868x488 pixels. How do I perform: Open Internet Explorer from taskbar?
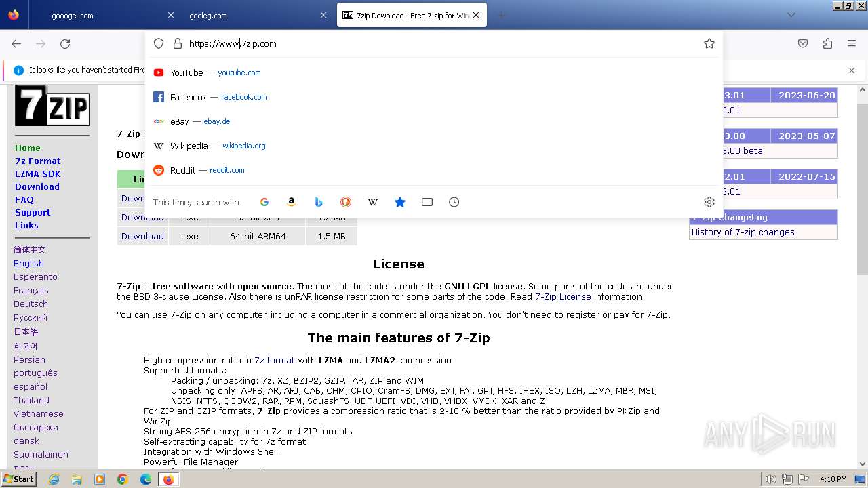pyautogui.click(x=54, y=479)
